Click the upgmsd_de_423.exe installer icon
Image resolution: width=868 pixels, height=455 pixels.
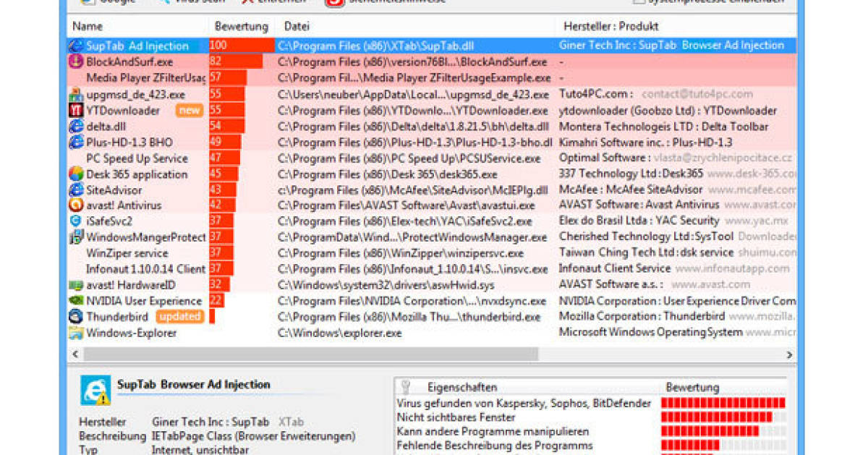pyautogui.click(x=75, y=95)
